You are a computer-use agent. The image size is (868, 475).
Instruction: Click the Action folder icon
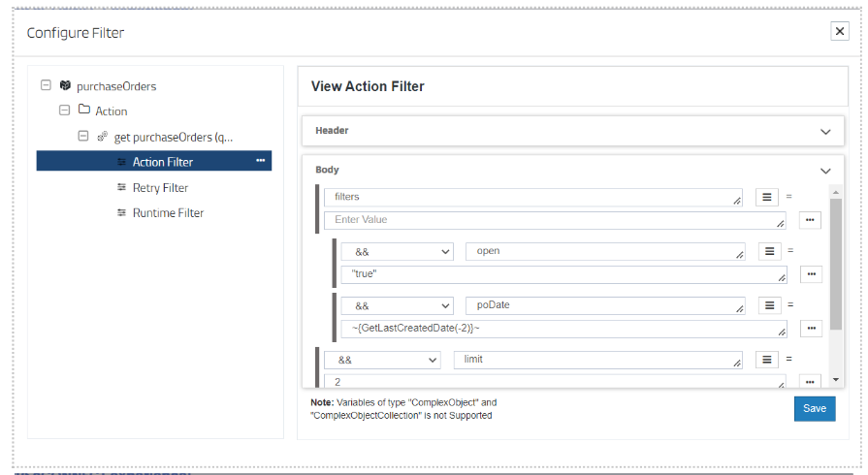(x=84, y=110)
